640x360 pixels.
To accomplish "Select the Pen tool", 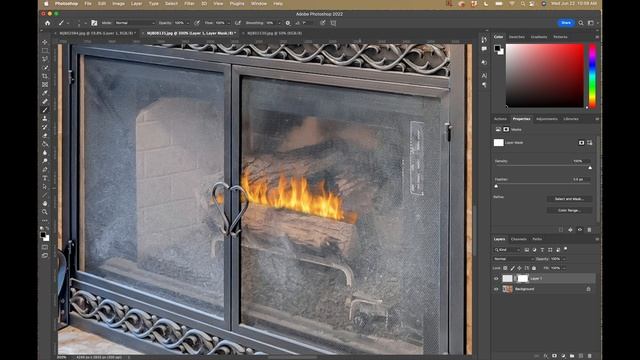I will (45, 170).
